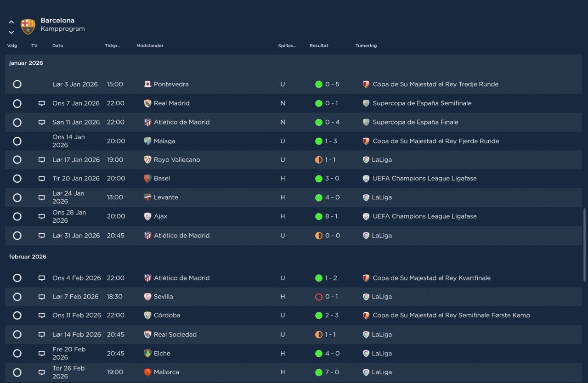Open the Real Madrid opponent link

coord(172,103)
